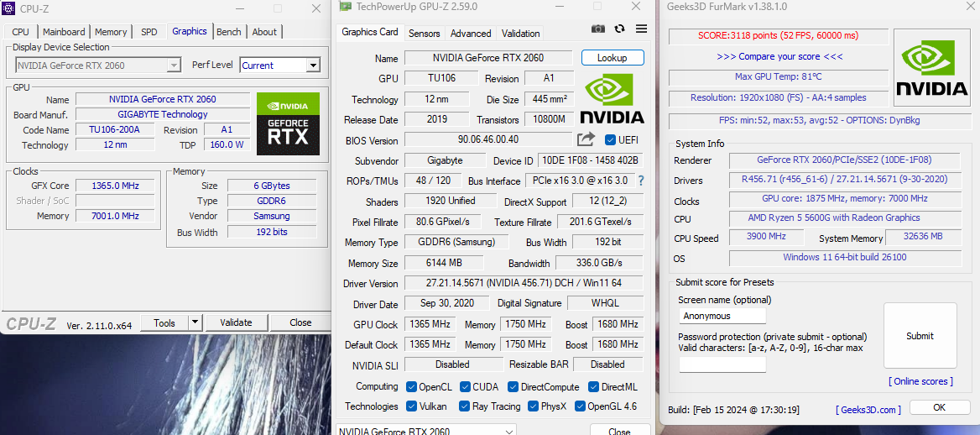The height and width of the screenshot is (435, 980).
Task: Toggle the Ray Tracing checkbox
Action: point(465,406)
